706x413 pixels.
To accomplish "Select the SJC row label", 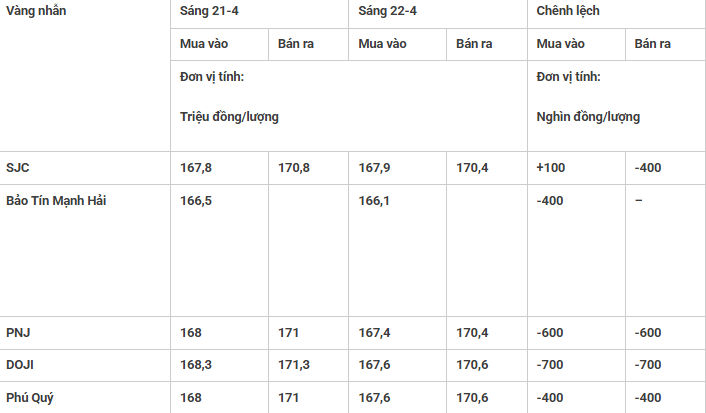I will tap(18, 167).
